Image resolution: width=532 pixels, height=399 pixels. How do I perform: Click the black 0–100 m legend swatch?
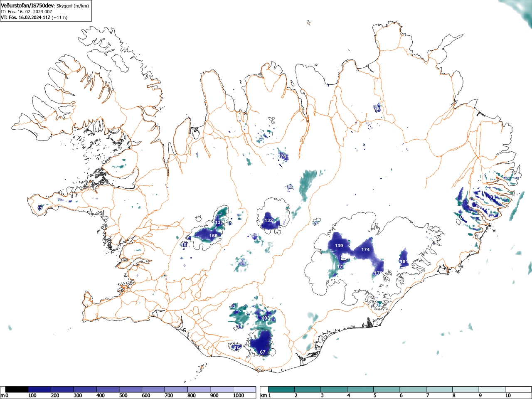click(x=17, y=389)
